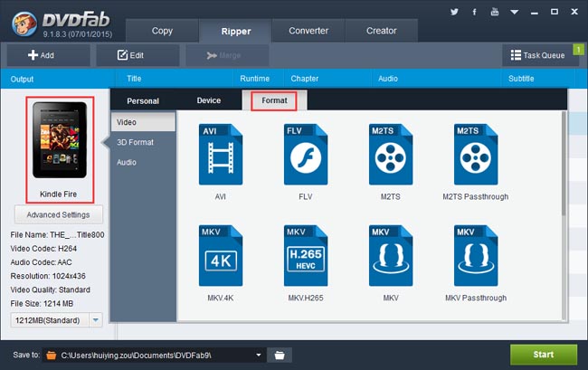Click the Title column header

[x=134, y=79]
